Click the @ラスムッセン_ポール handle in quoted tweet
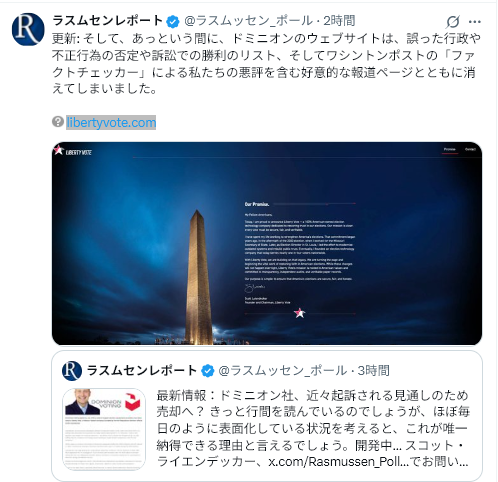 (283, 371)
